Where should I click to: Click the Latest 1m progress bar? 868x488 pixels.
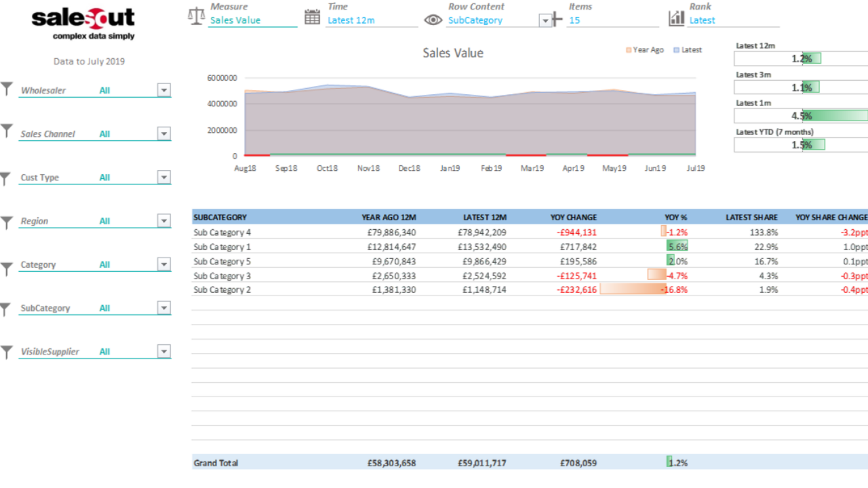(801, 116)
